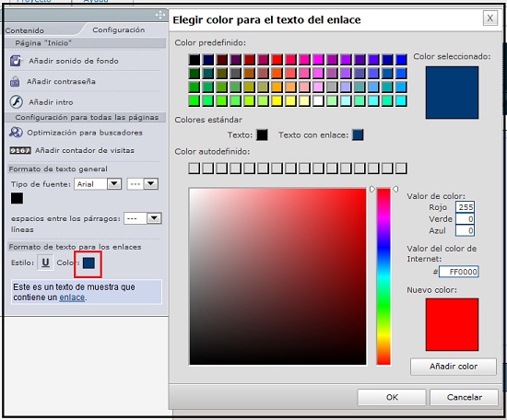Screen dimensions: 507x420
Task: Click the Añadir color button
Action: [454, 367]
